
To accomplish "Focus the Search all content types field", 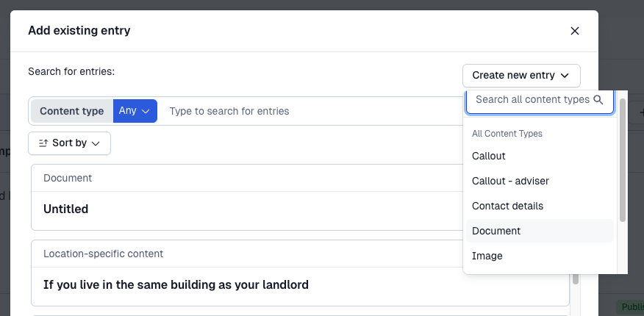I will click(x=532, y=100).
